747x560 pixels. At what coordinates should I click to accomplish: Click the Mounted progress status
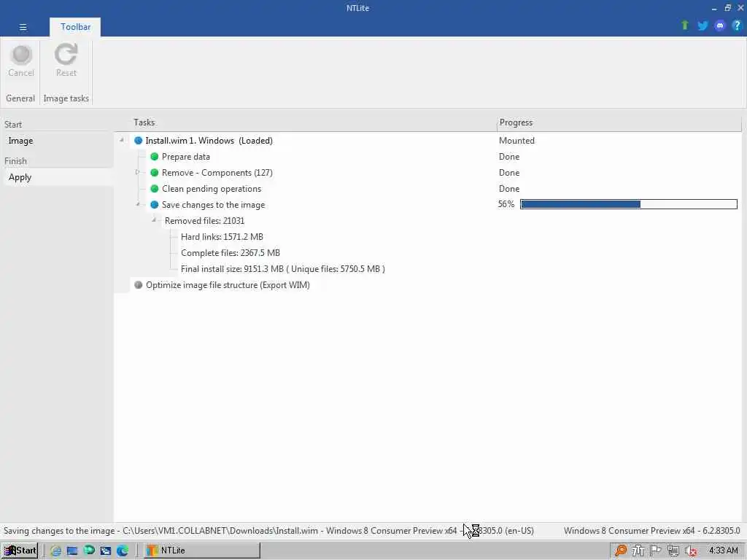(516, 141)
